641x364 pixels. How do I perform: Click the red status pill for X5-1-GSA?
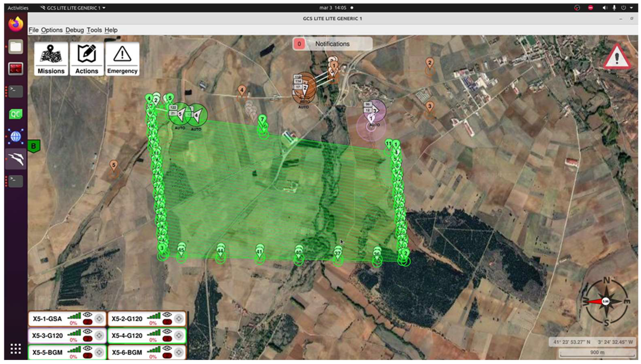87,322
